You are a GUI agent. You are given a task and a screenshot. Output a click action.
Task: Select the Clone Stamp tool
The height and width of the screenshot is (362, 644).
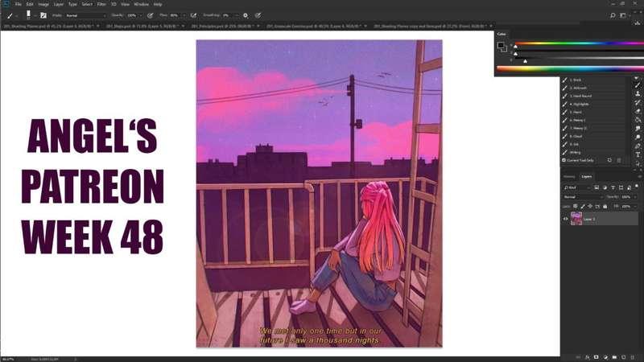(x=638, y=93)
